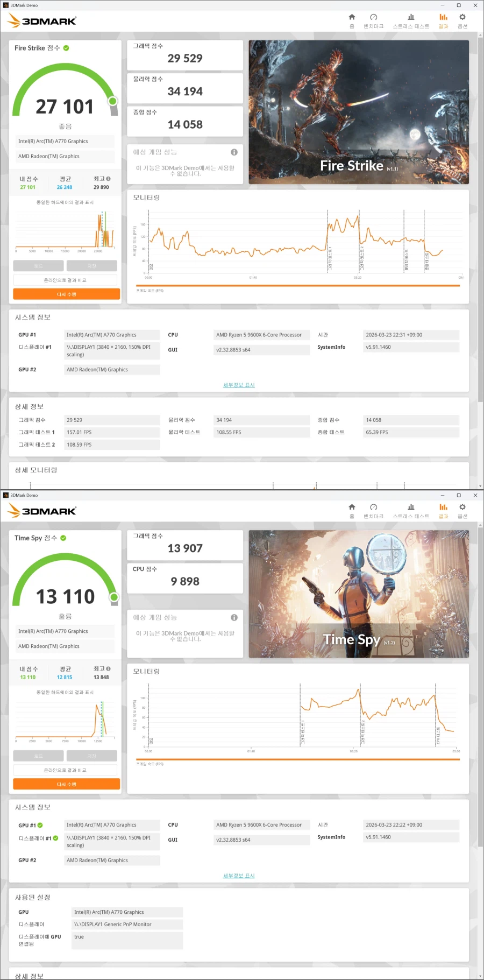Click timestamp 2026-03-23 22:31 +09:00

(411, 335)
